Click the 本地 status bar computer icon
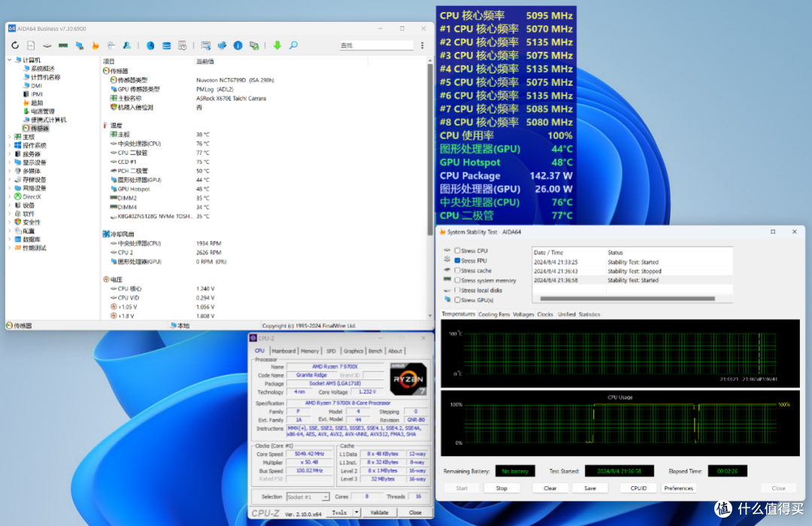812x526 pixels. tap(174, 325)
